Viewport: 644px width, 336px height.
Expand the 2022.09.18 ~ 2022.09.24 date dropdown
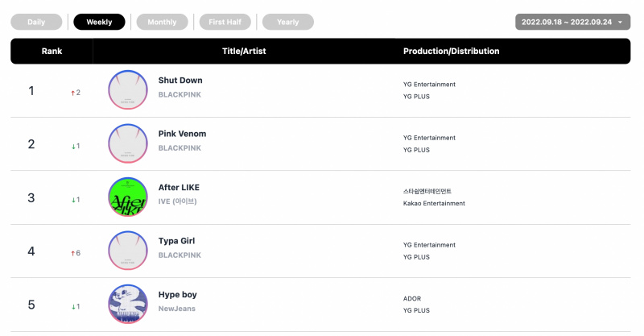[572, 22]
